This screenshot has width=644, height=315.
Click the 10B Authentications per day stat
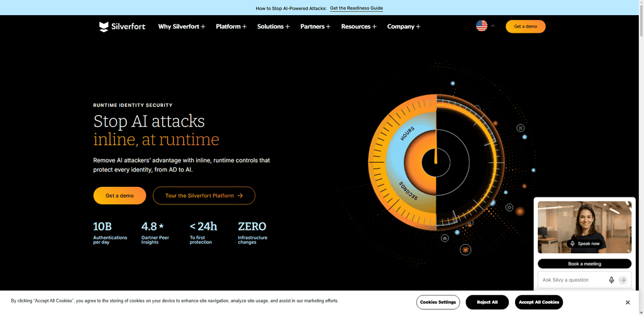pyautogui.click(x=110, y=233)
